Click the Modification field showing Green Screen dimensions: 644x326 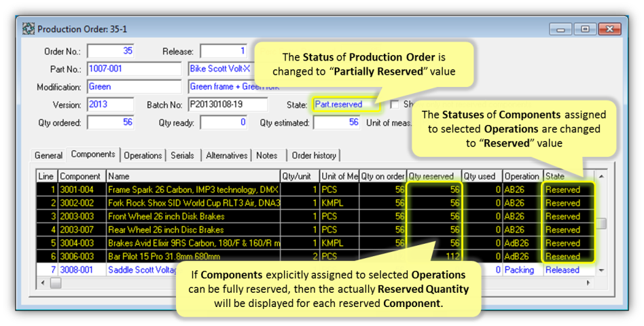(134, 87)
